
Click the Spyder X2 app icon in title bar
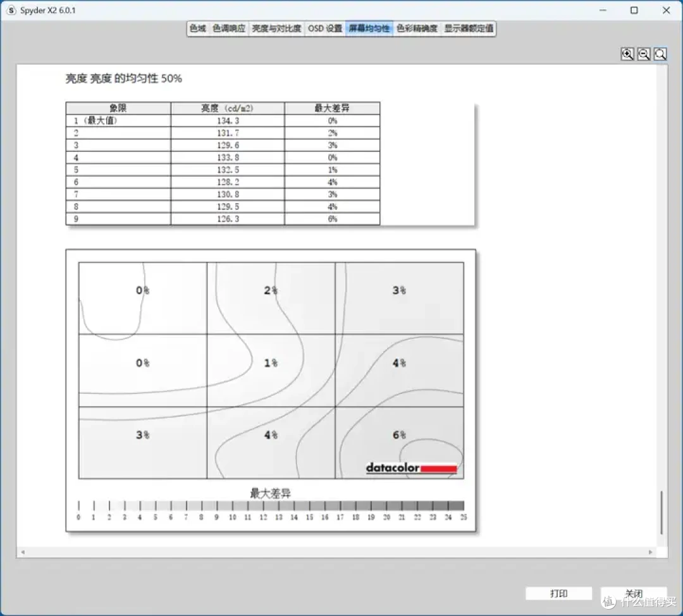tap(11, 10)
